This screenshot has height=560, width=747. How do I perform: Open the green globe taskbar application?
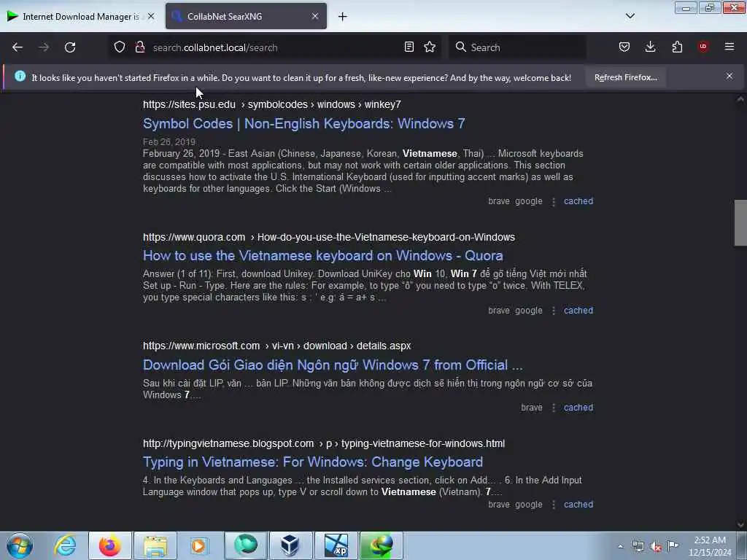(245, 545)
